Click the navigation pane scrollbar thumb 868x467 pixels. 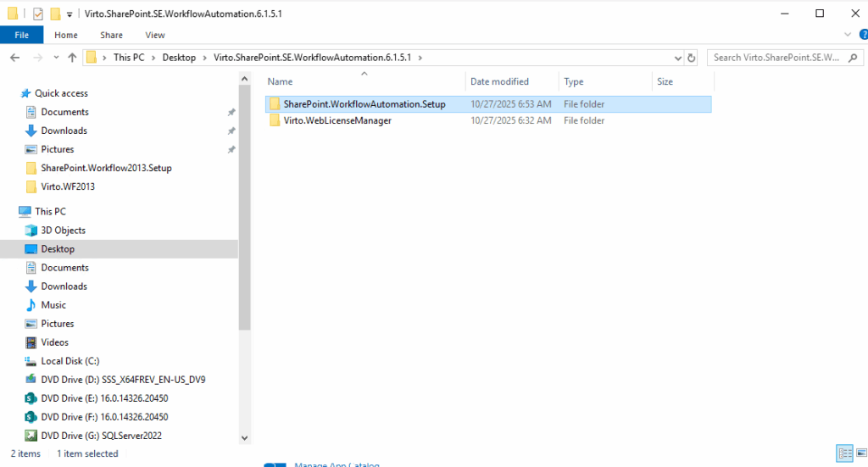pyautogui.click(x=245, y=208)
